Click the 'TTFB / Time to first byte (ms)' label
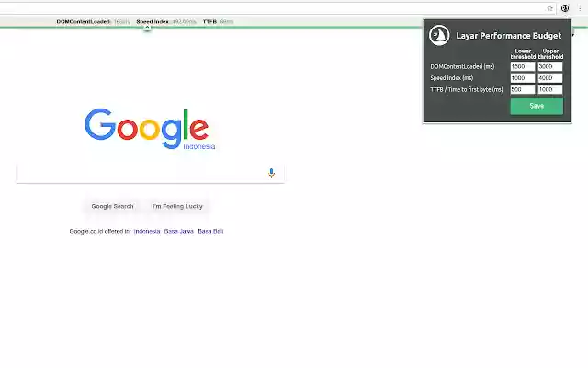The image size is (588, 368). click(x=467, y=89)
